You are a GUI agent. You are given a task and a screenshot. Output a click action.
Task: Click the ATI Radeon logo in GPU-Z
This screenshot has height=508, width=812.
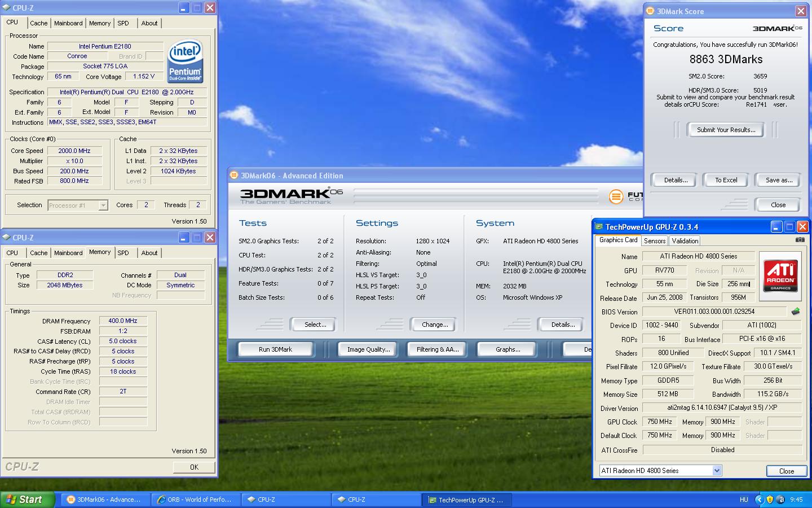tap(780, 275)
